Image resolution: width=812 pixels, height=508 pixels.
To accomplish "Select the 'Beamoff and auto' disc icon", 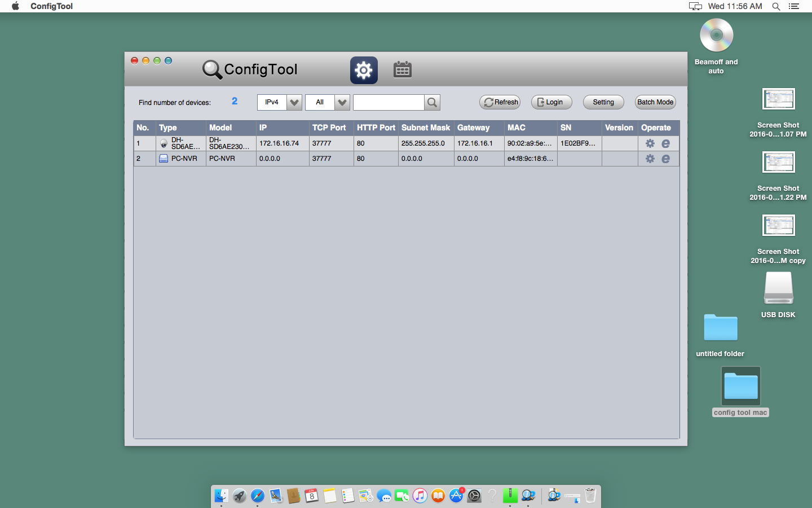I will pyautogui.click(x=716, y=46).
